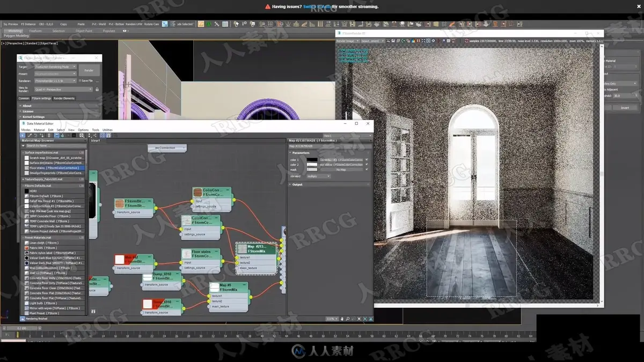The height and width of the screenshot is (362, 644).
Task: Click the lock icon beside View to Render
Action: coord(98,90)
